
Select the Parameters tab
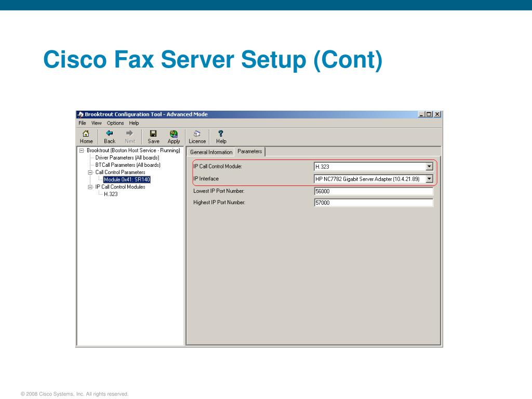[250, 151]
